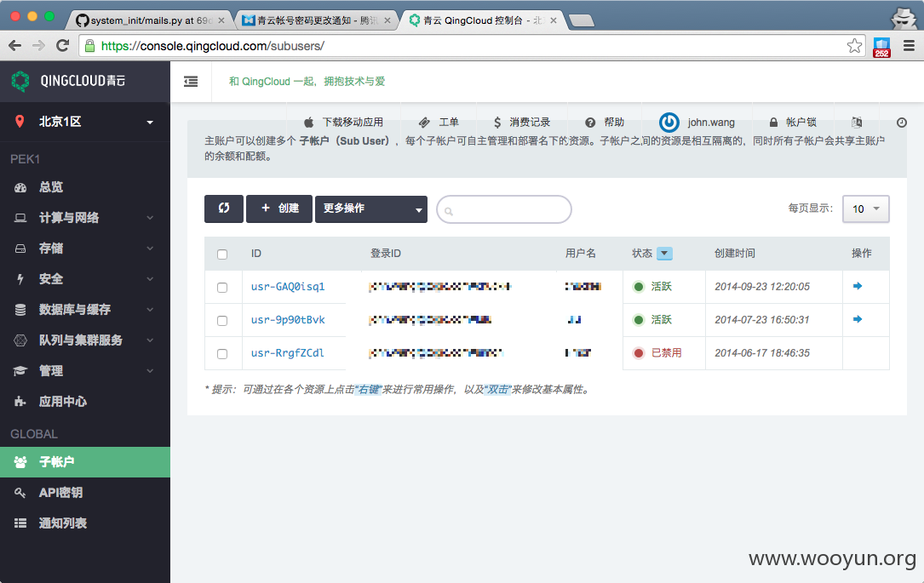Click the red status dot for usr-RrgfZCdl
Image resolution: width=924 pixels, height=583 pixels.
tap(638, 353)
